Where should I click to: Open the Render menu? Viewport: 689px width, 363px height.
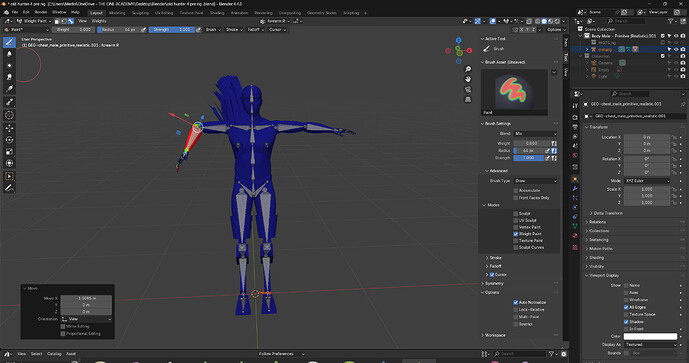(x=40, y=12)
